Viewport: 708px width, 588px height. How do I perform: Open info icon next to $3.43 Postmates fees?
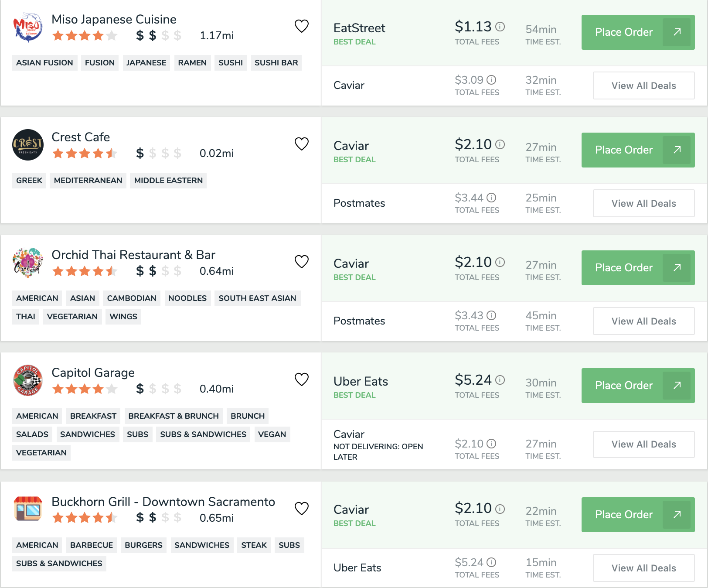491,315
